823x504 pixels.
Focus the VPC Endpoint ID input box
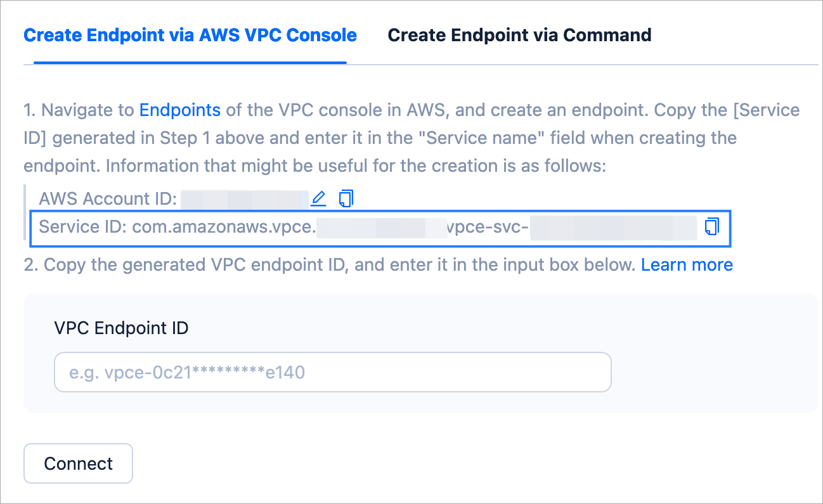point(332,372)
